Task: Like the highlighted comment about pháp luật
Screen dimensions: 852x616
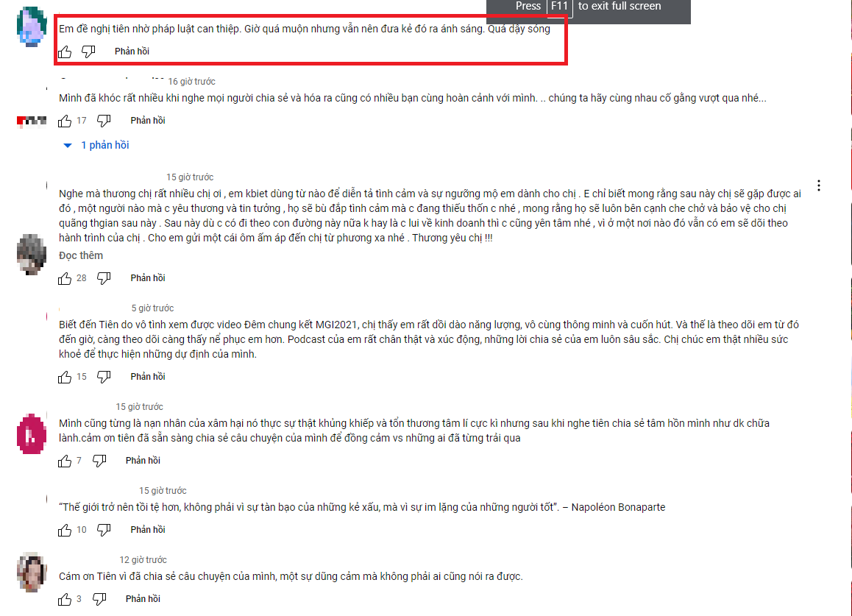Action: 65,52
